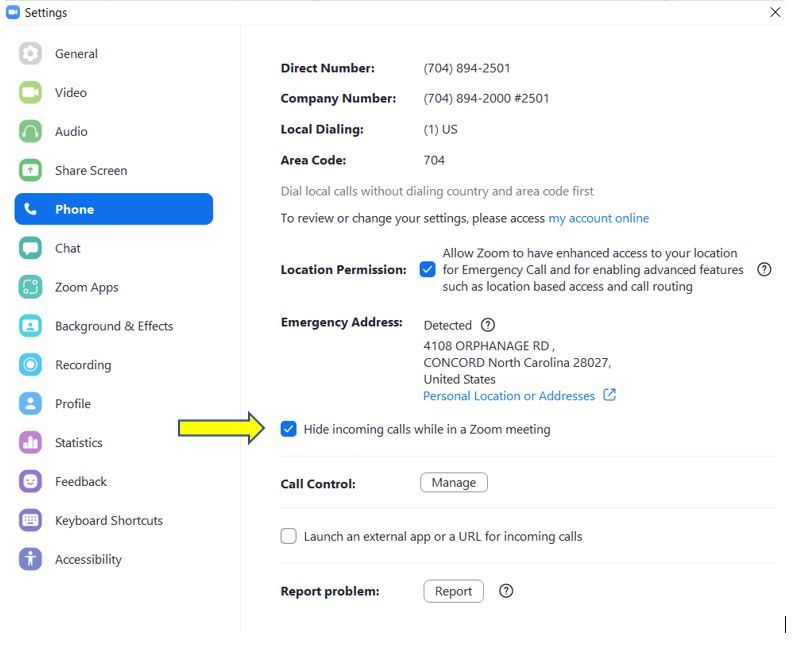Click the Detected address status text
This screenshot has width=811, height=671.
[447, 325]
